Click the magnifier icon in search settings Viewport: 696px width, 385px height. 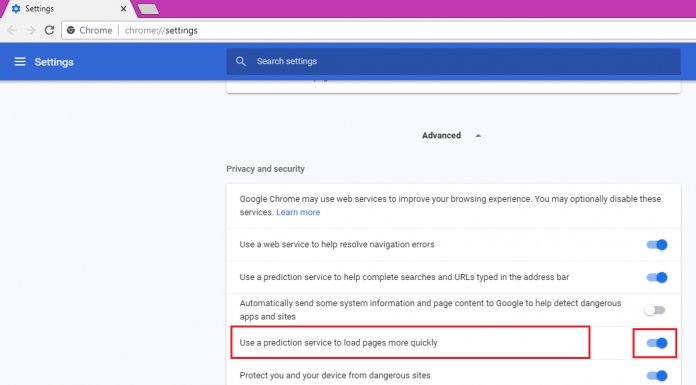tap(241, 61)
